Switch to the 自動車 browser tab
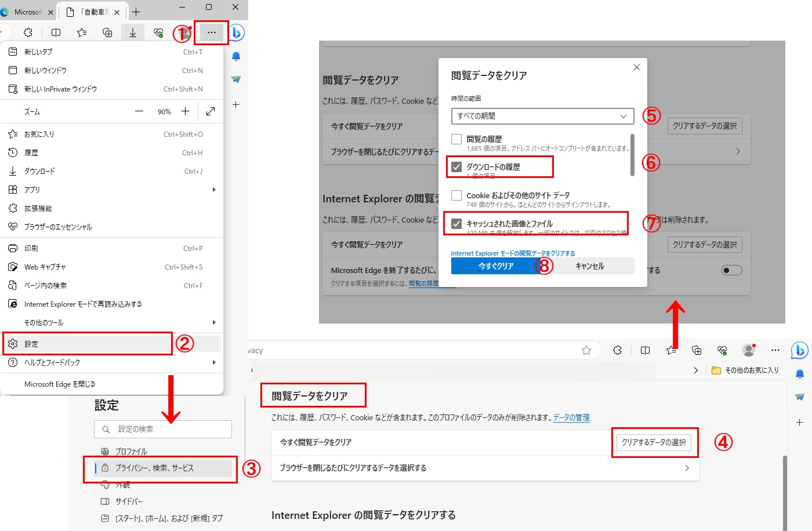812x531 pixels. (x=93, y=12)
